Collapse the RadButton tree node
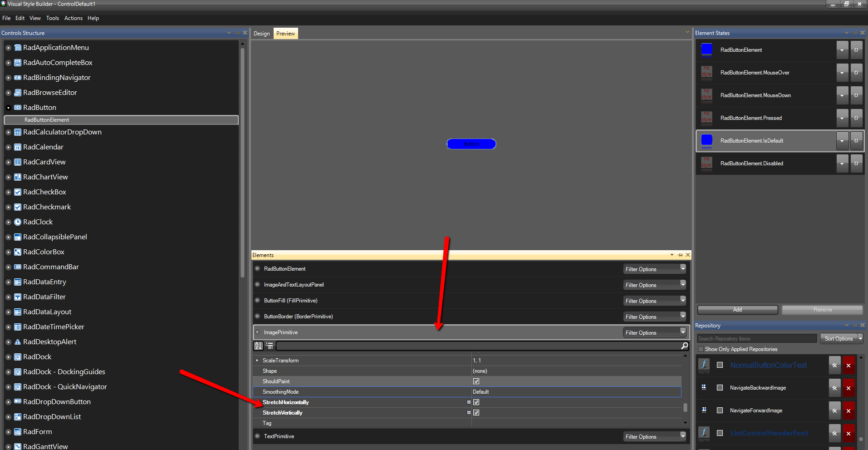 [x=8, y=108]
